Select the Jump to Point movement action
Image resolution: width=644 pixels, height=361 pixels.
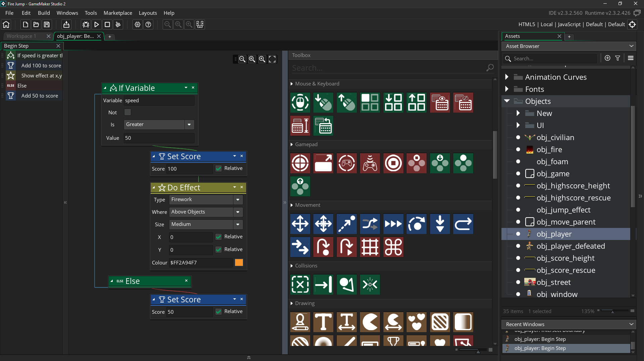coord(346,224)
